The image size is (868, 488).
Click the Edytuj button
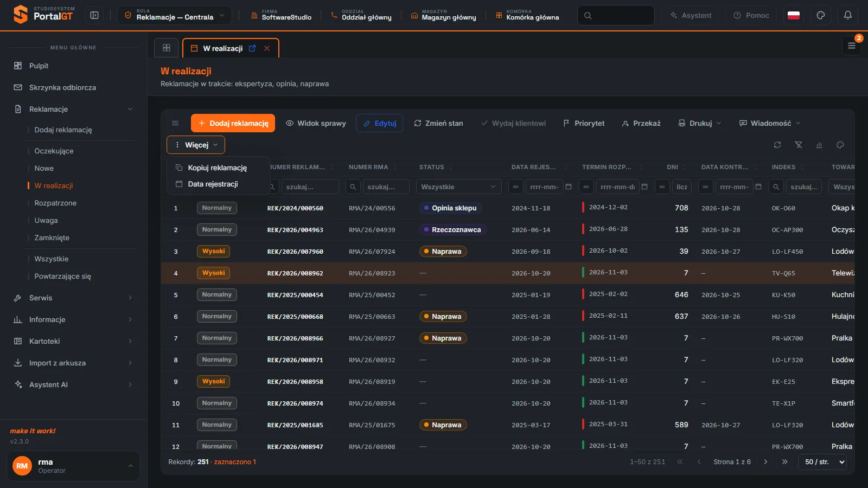click(x=380, y=123)
